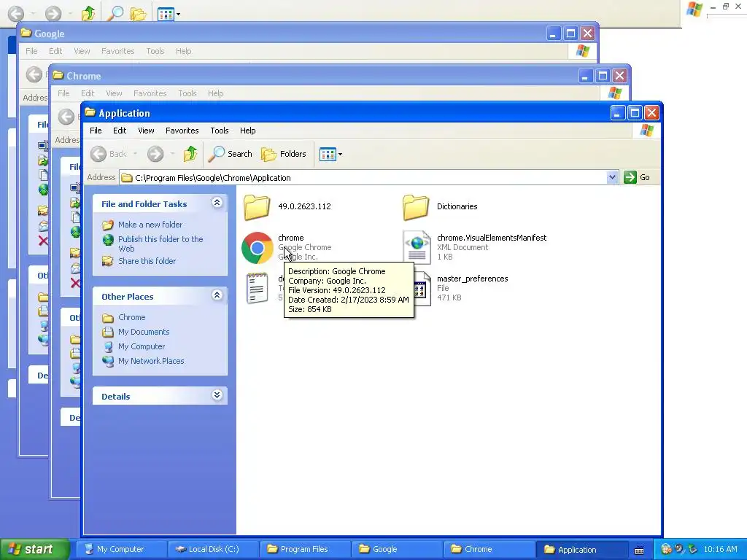Image resolution: width=747 pixels, height=560 pixels.
Task: Open the Tools menu in Application window
Action: [219, 131]
